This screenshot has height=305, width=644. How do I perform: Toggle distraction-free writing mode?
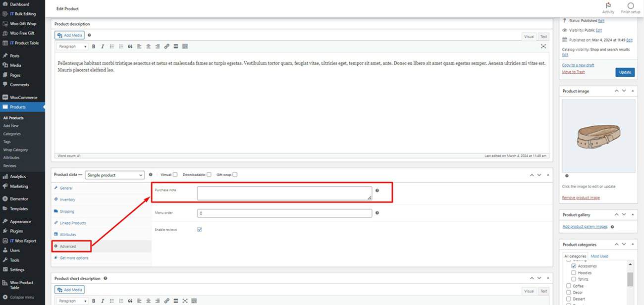(543, 46)
